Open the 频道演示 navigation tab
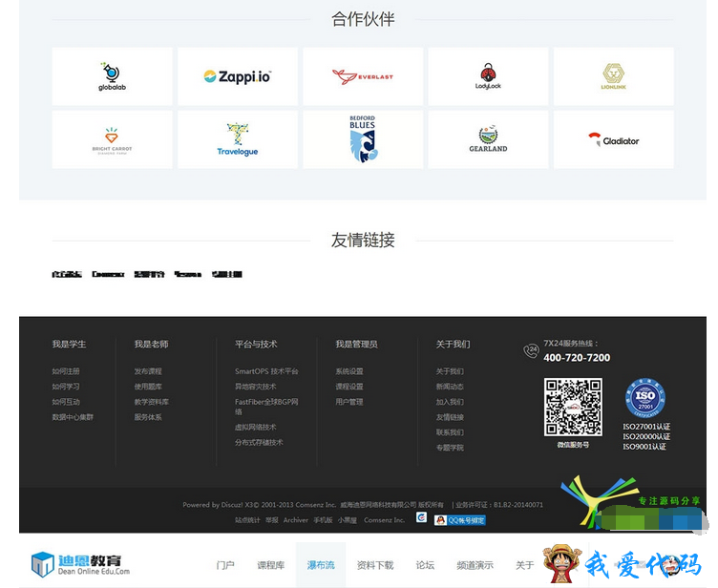718x588 pixels. (475, 565)
